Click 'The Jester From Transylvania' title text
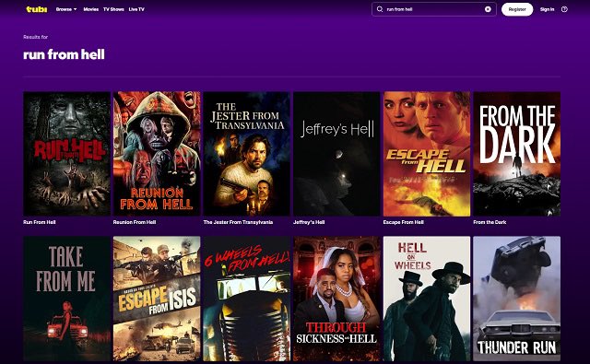 (238, 222)
